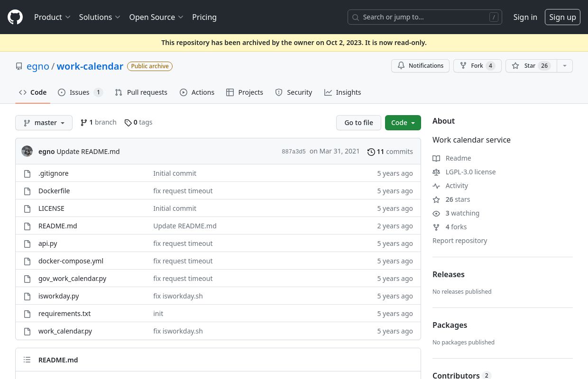Open the egno owner link
The image size is (588, 379).
click(38, 66)
